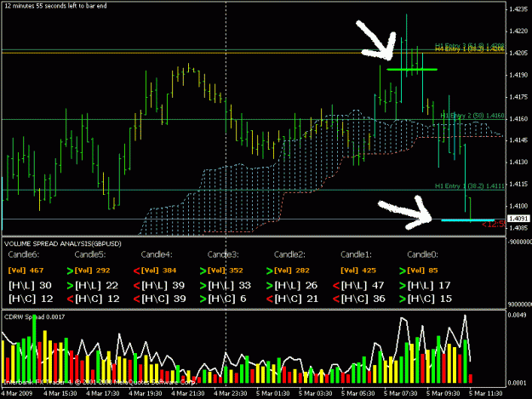Select the 'VOLUME SPREAD ANALYSIS(GBPUSD)' indicator title
Screen dimensions: 532x399
(x=63, y=244)
